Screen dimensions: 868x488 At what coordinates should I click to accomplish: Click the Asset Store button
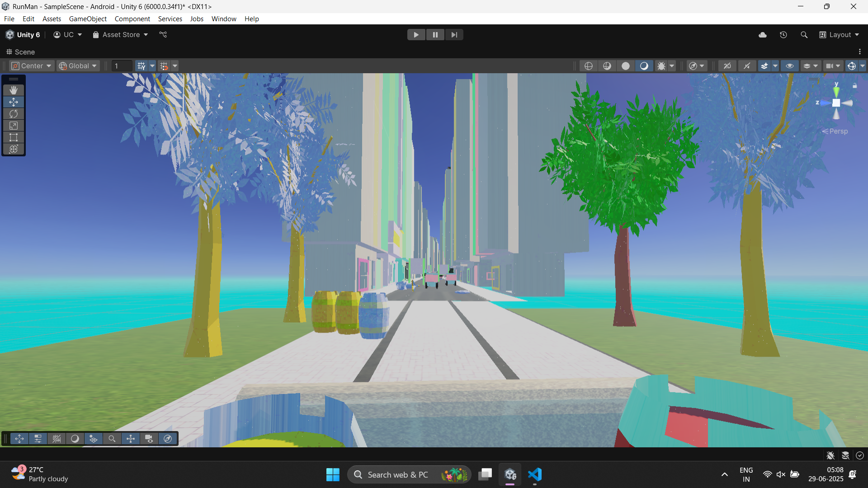coord(121,35)
